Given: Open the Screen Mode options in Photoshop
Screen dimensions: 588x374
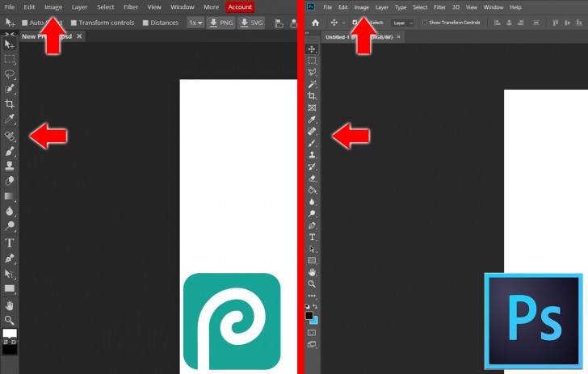Looking at the screenshot, I should (312, 344).
